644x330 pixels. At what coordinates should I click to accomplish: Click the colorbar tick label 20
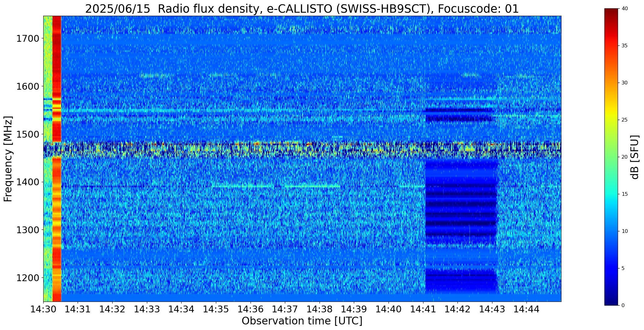624,157
